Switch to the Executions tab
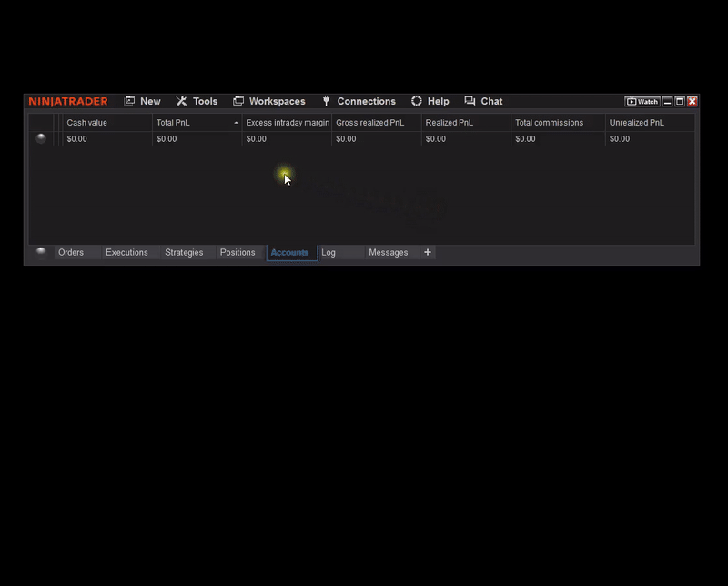Image resolution: width=728 pixels, height=586 pixels. 126,252
